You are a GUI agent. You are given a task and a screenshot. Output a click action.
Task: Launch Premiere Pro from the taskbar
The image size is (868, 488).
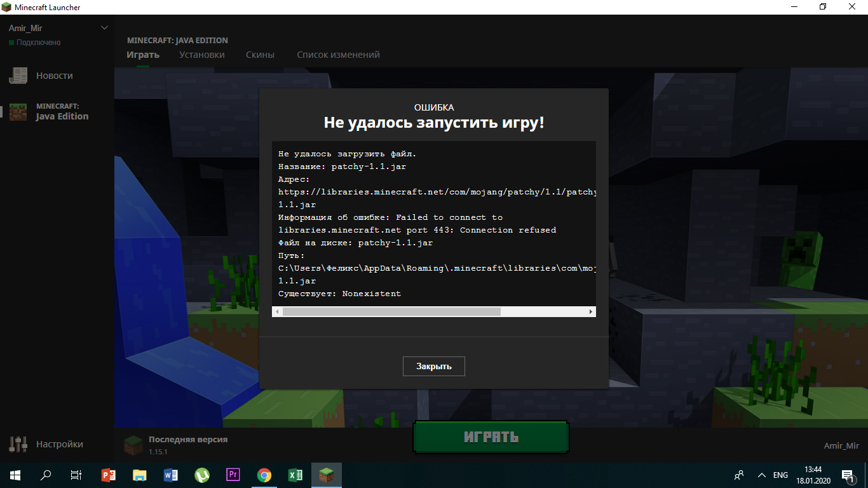pos(233,475)
